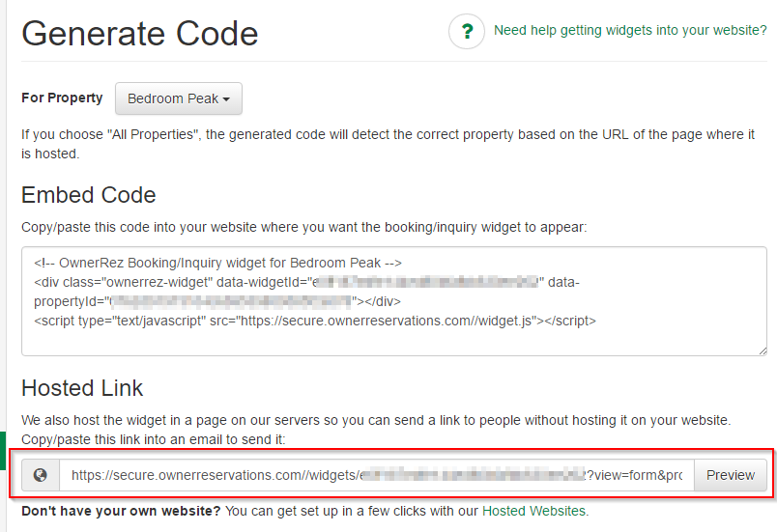Click the div class line in embed code
Image resolution: width=777 pixels, height=532 pixels.
[x=290, y=282]
